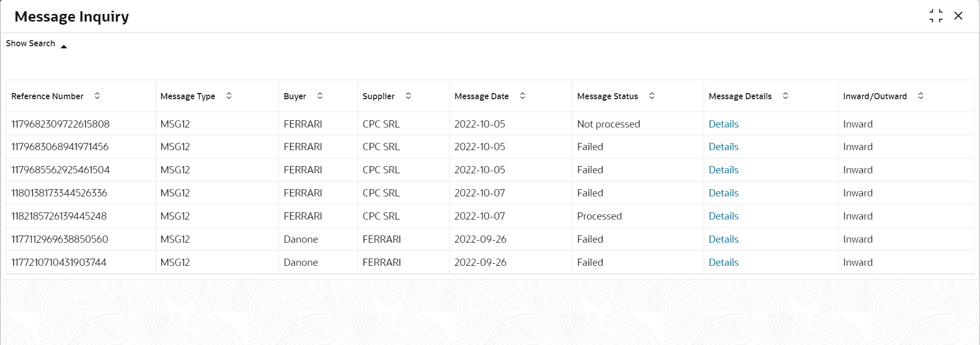Sort rows by Buyer column
This screenshot has height=345, width=980.
tap(320, 96)
